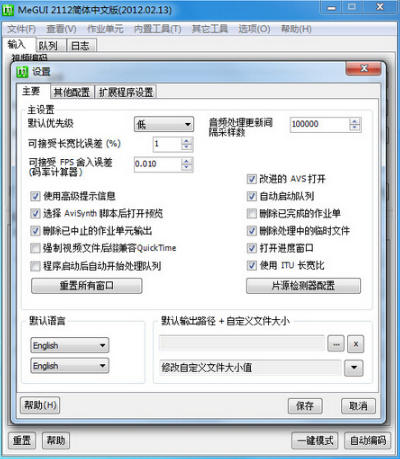Click 片源检测器配置 button
The width and height of the screenshot is (400, 459).
(303, 286)
